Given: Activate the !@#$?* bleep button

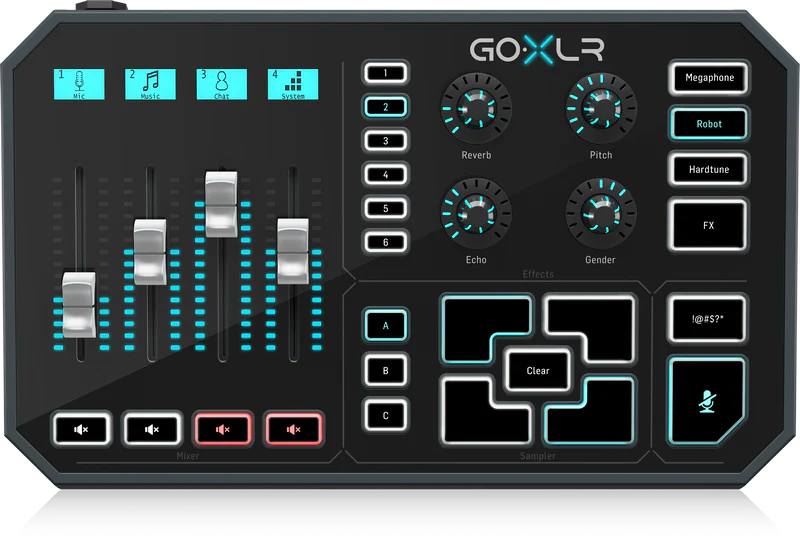Looking at the screenshot, I should tap(708, 318).
